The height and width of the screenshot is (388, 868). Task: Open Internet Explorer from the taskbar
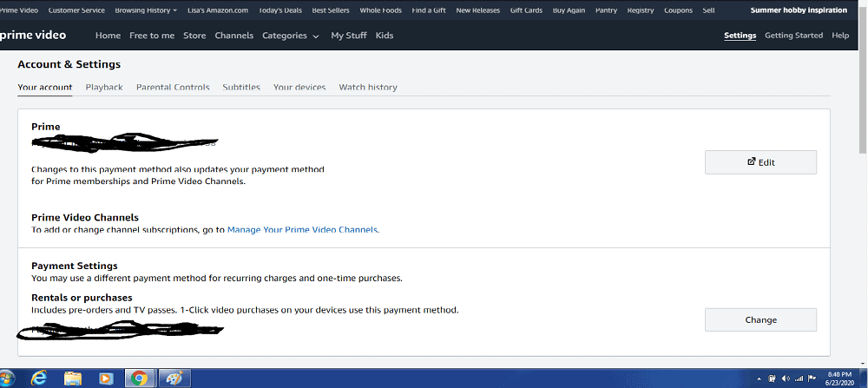tap(39, 378)
